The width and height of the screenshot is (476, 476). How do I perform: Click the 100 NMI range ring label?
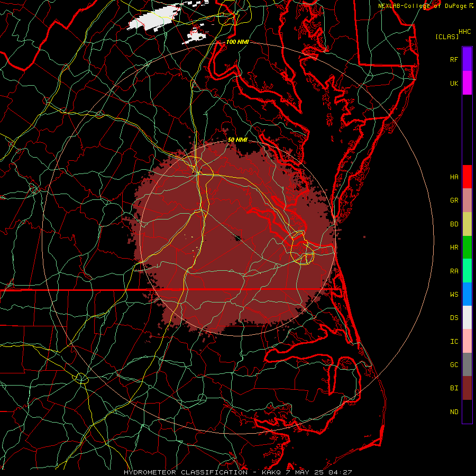[x=237, y=42]
